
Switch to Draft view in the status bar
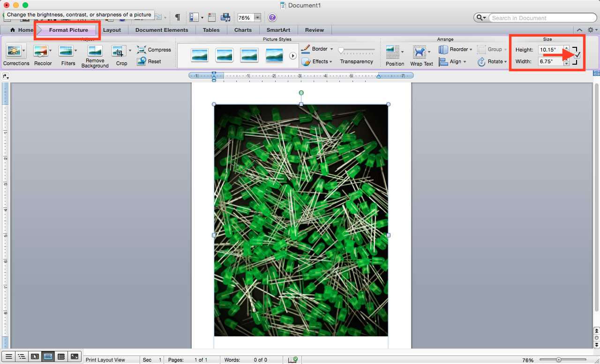tap(8, 357)
